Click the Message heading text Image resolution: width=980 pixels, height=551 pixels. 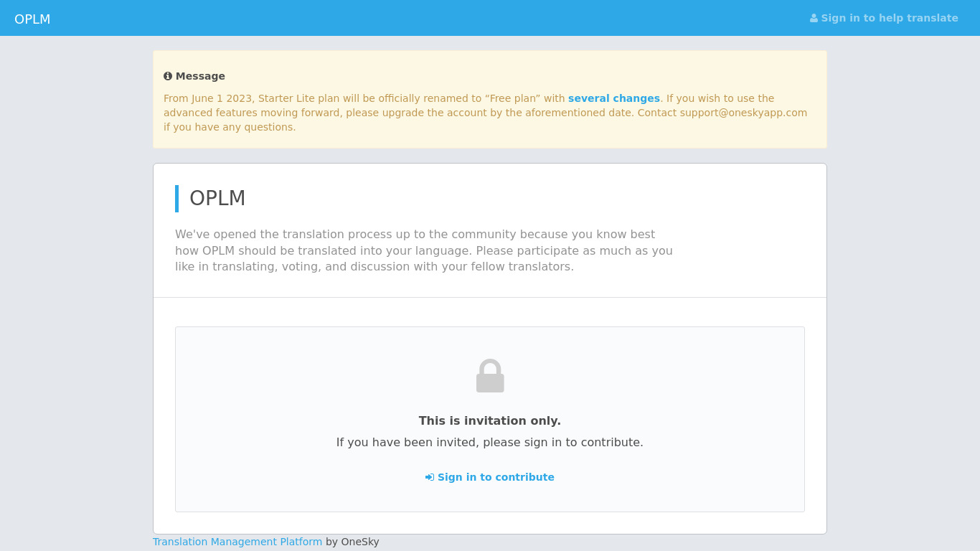point(200,76)
